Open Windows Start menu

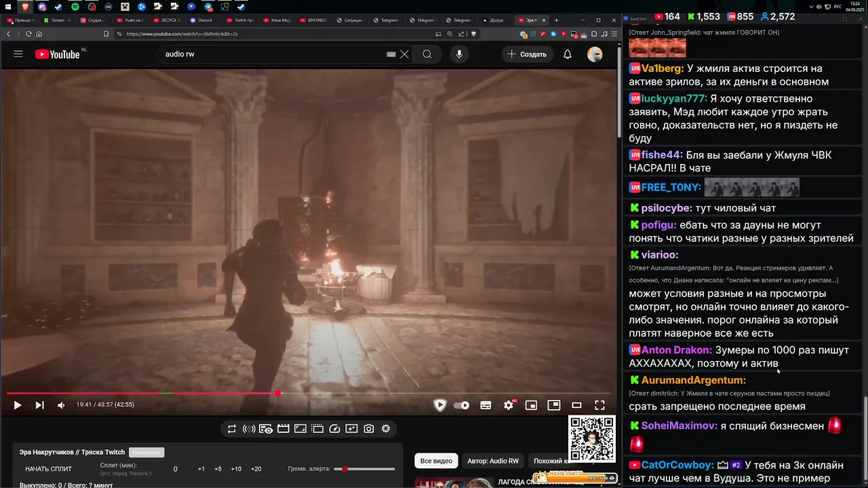coord(8,7)
